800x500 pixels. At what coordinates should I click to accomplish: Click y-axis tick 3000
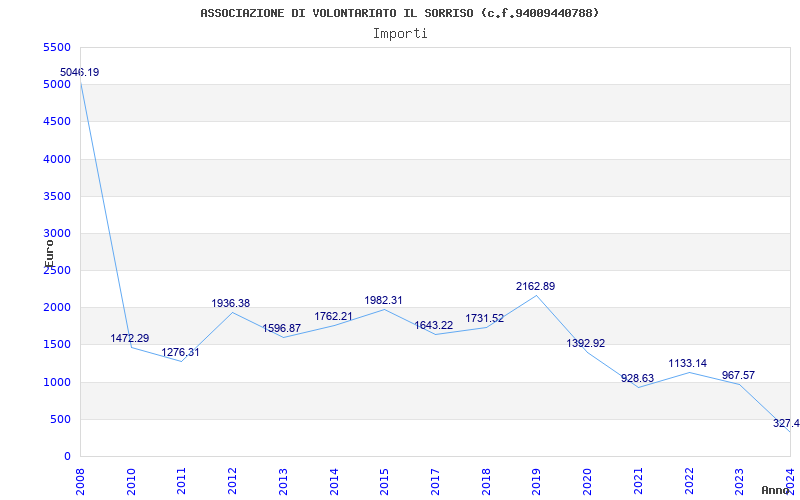click(x=57, y=234)
